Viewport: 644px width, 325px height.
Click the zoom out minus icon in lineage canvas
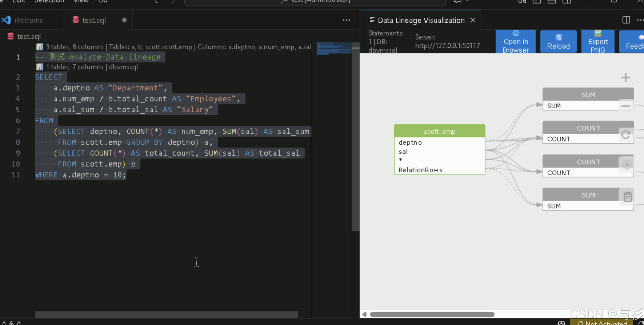625,106
